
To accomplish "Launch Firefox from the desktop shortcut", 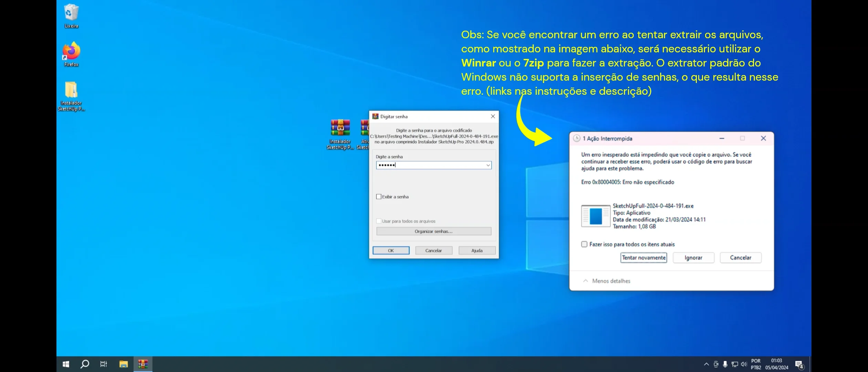I will [71, 54].
